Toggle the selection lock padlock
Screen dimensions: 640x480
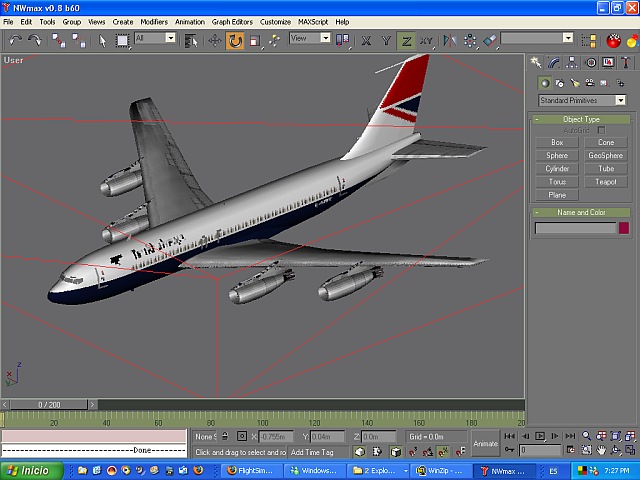225,437
